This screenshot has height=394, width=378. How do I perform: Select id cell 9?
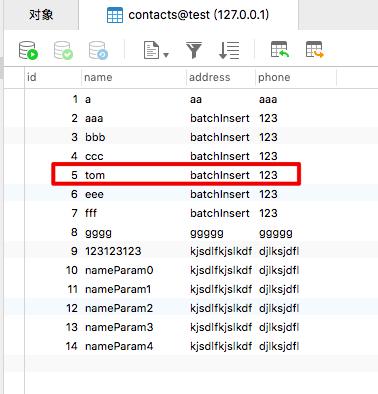coord(74,251)
